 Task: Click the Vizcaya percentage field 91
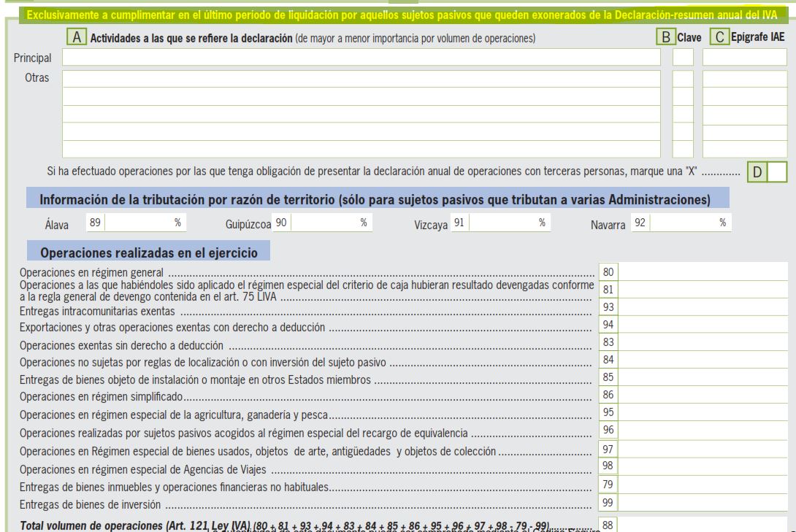coord(509,222)
